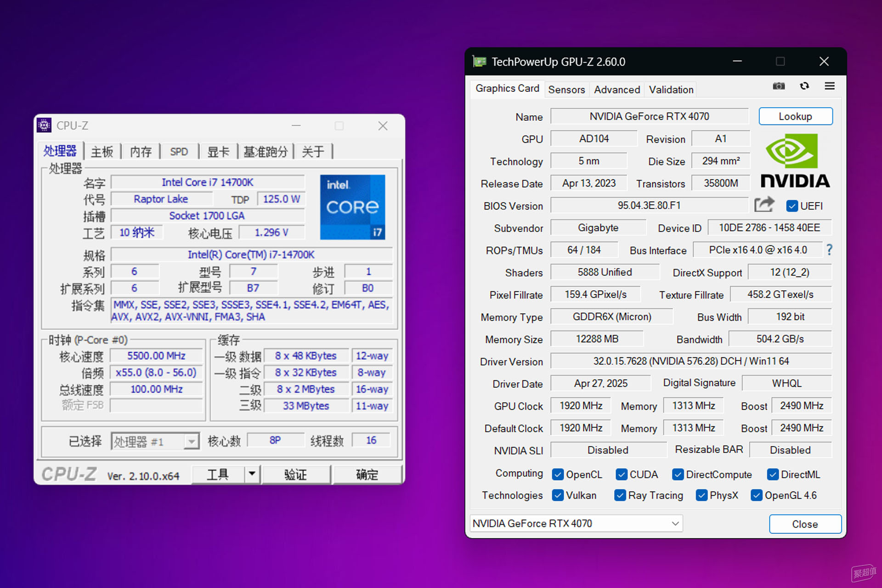882x588 pixels.
Task: Click the NVIDIA logo in GPU-Z
Action: pos(795,160)
